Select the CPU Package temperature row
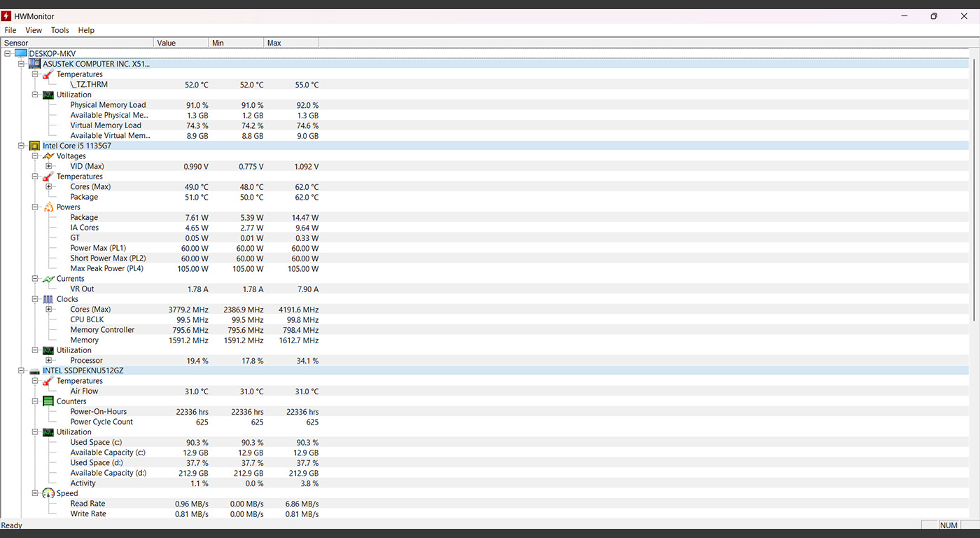 pos(484,197)
